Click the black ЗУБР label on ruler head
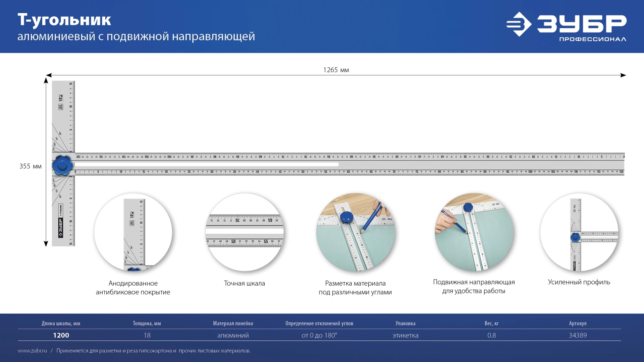The width and height of the screenshot is (644, 362). pyautogui.click(x=61, y=227)
